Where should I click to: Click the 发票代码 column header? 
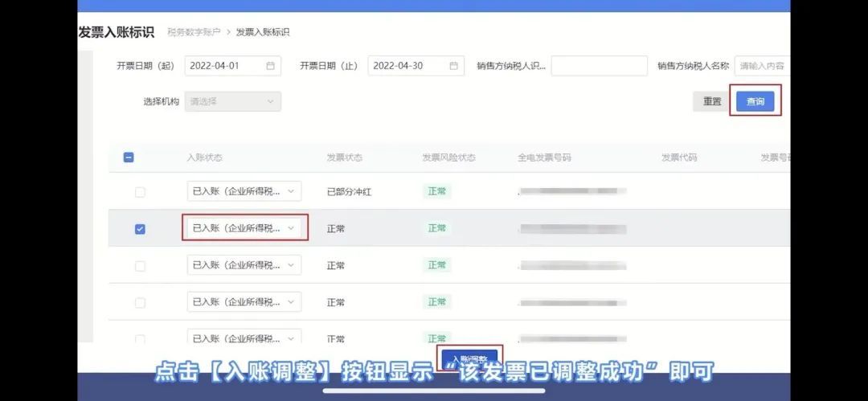coord(679,158)
